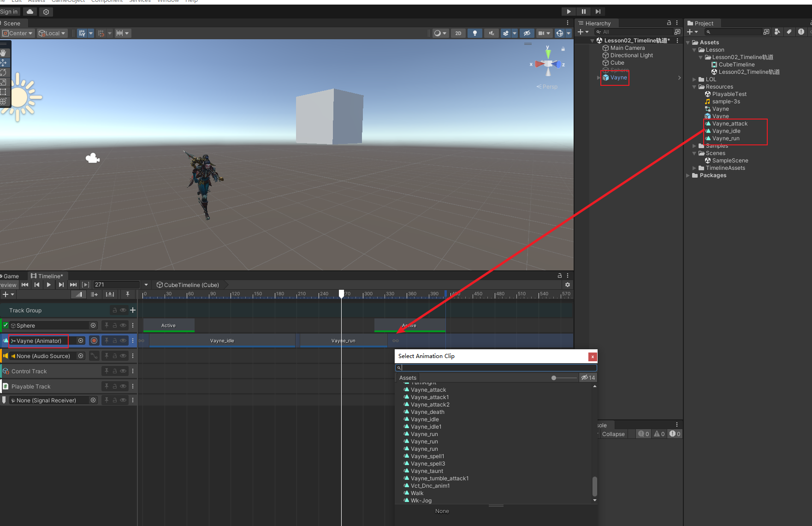Toggle scene lighting with the lightbulb icon

tap(474, 33)
